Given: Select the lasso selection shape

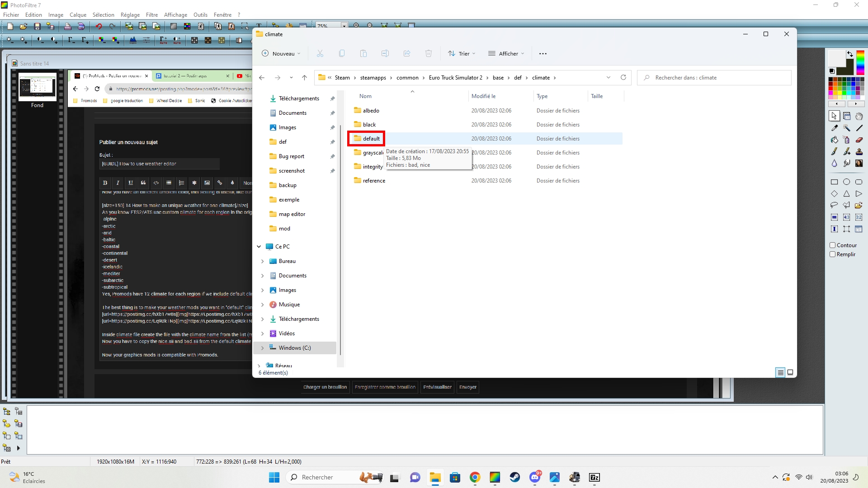Looking at the screenshot, I should pyautogui.click(x=834, y=205).
